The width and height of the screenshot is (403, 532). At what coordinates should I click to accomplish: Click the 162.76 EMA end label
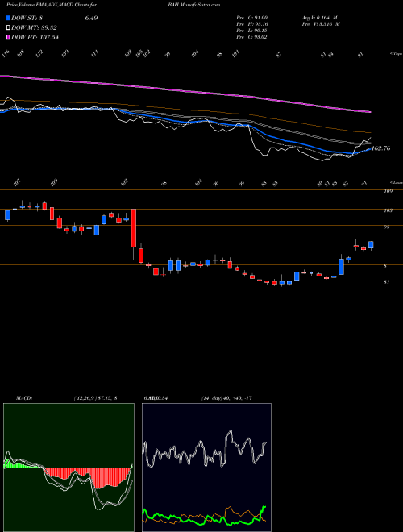381,148
